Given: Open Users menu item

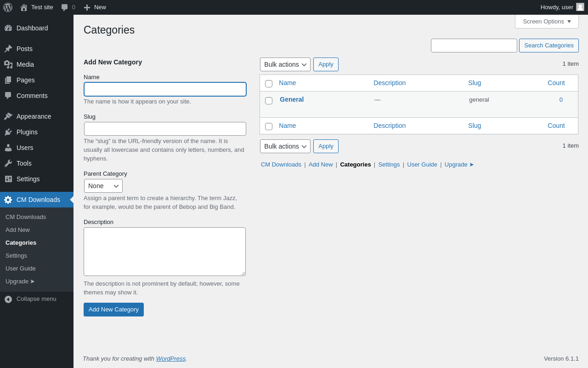Looking at the screenshot, I should (x=37, y=148).
